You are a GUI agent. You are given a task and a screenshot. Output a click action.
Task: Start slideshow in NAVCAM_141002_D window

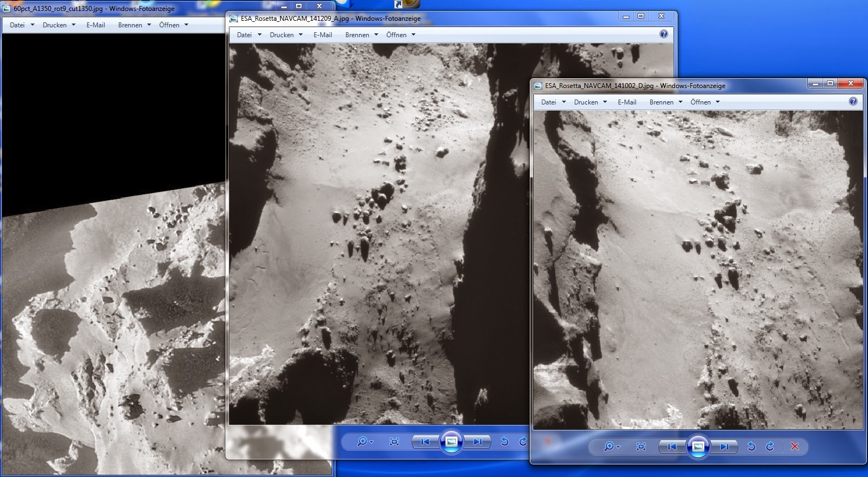pos(698,446)
